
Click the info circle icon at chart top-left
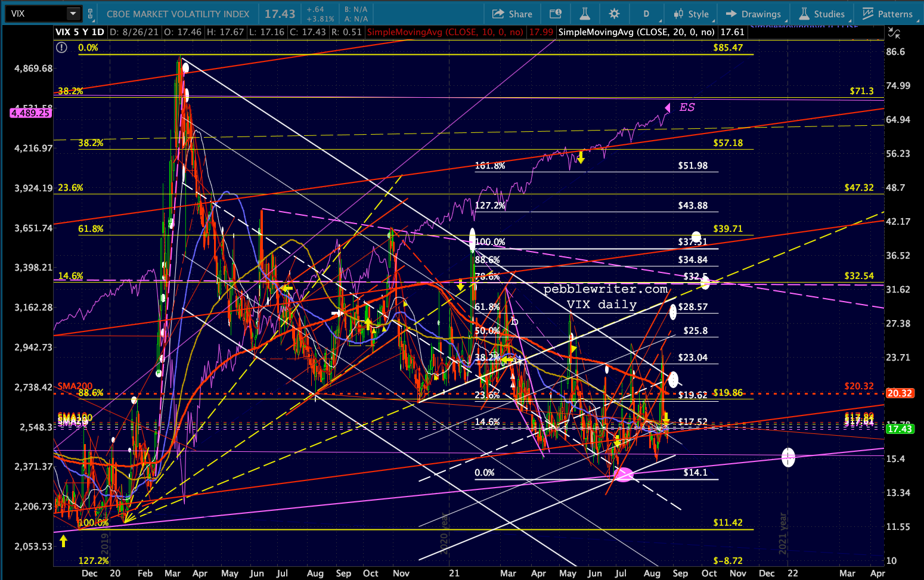tap(62, 48)
